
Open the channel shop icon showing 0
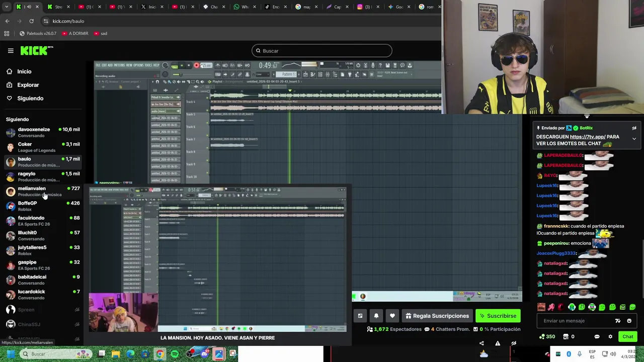pyautogui.click(x=569, y=336)
